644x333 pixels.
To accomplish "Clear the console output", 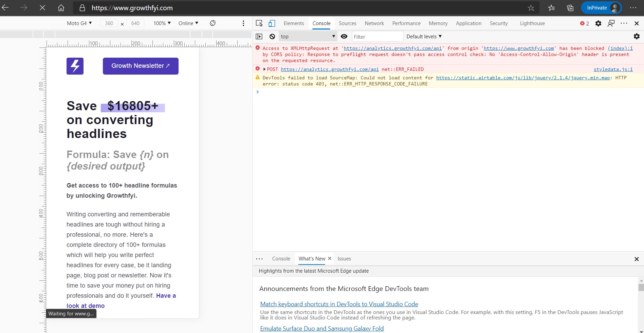I will coord(272,36).
